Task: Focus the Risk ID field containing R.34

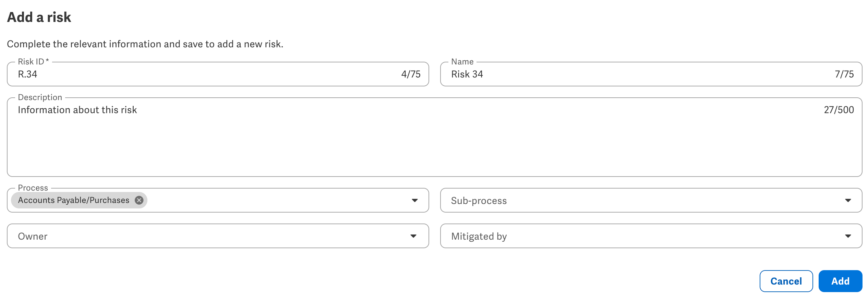Action: coord(218,74)
